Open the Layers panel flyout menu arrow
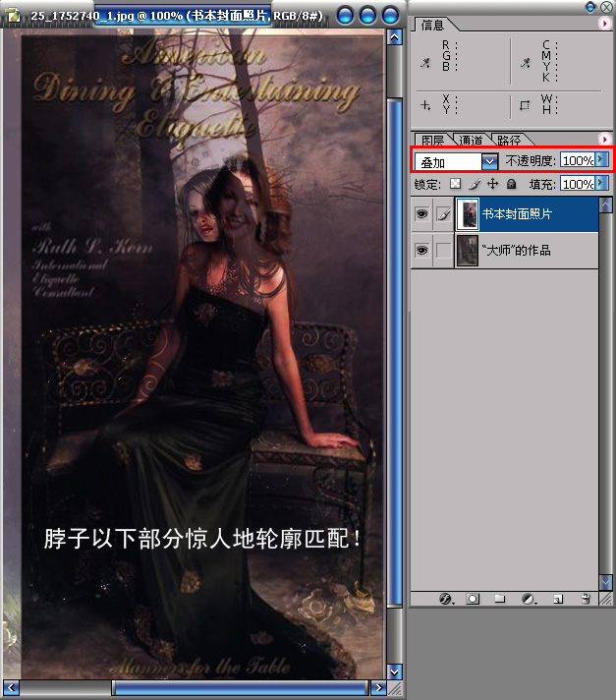Screen dimensions: 616x700 coord(605,140)
